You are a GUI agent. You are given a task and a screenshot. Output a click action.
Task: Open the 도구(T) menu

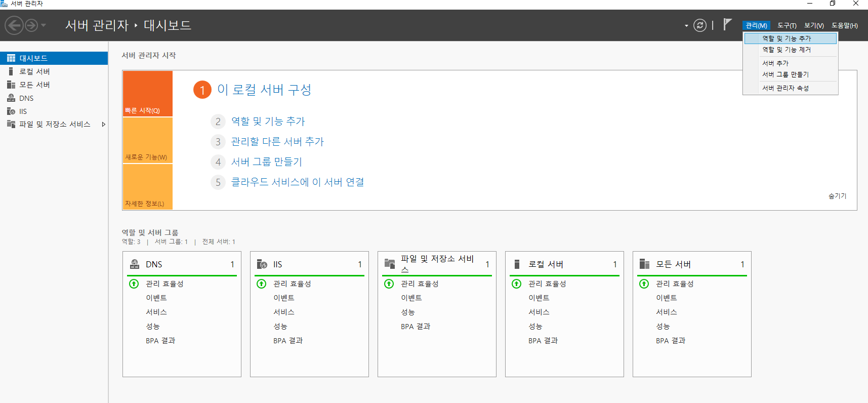point(787,25)
